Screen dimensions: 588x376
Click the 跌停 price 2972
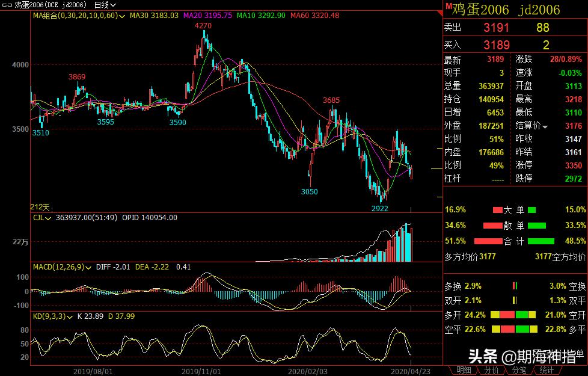574,179
